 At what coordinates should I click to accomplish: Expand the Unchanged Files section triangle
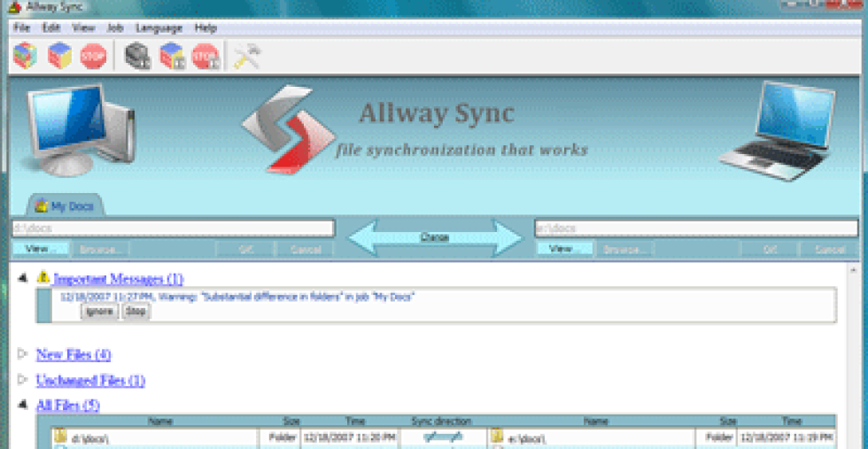point(23,380)
